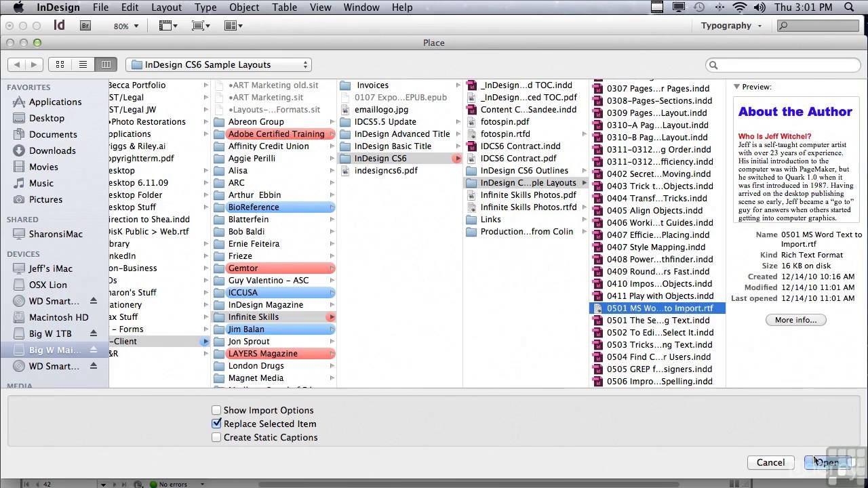
Task: Open Spotlight search in the menu bar
Action: (850, 7)
